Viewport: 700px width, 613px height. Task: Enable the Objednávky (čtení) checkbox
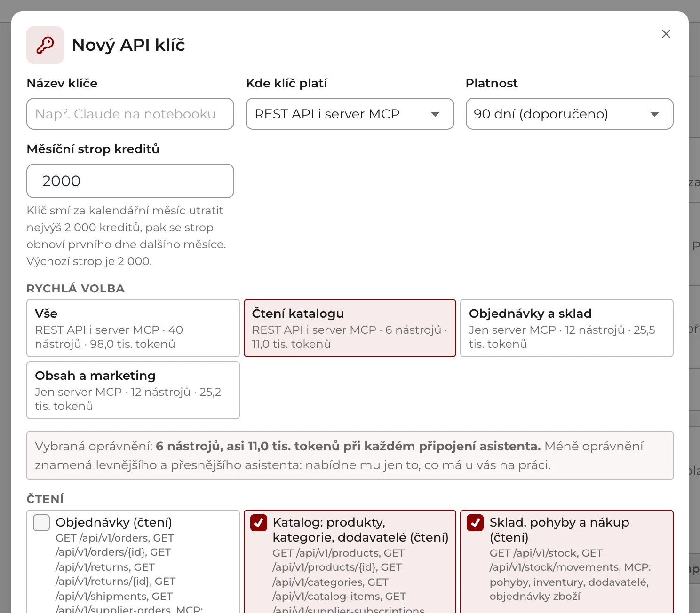click(x=41, y=523)
